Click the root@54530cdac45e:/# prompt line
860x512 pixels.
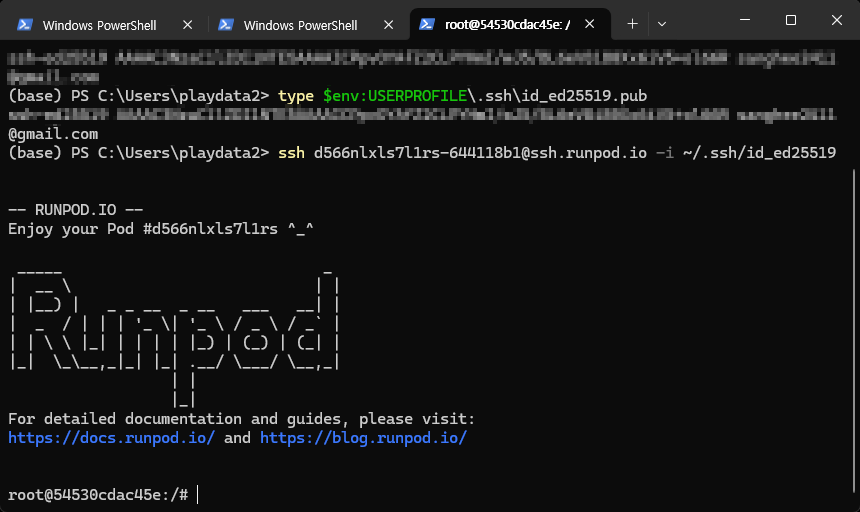[x=98, y=495]
